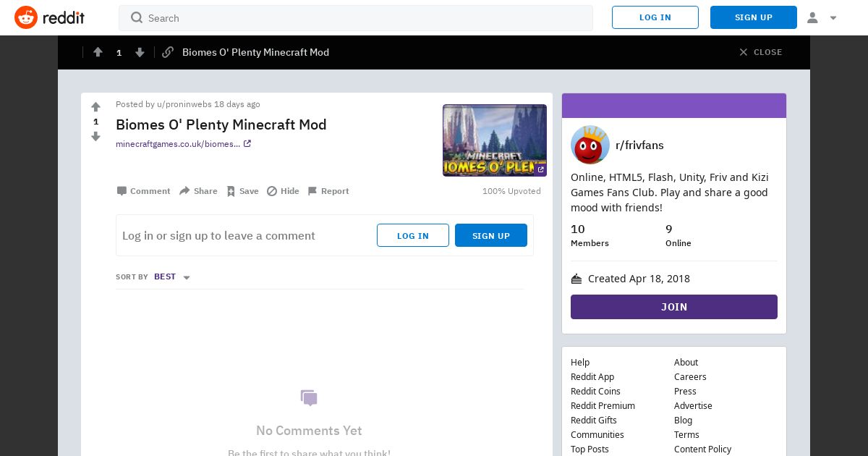Open author u/proninwebs profile

pos(184,104)
